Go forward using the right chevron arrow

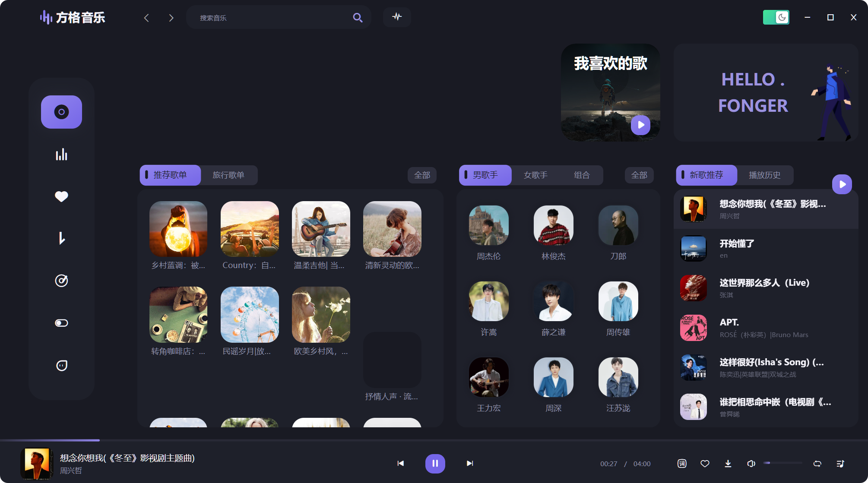(171, 18)
